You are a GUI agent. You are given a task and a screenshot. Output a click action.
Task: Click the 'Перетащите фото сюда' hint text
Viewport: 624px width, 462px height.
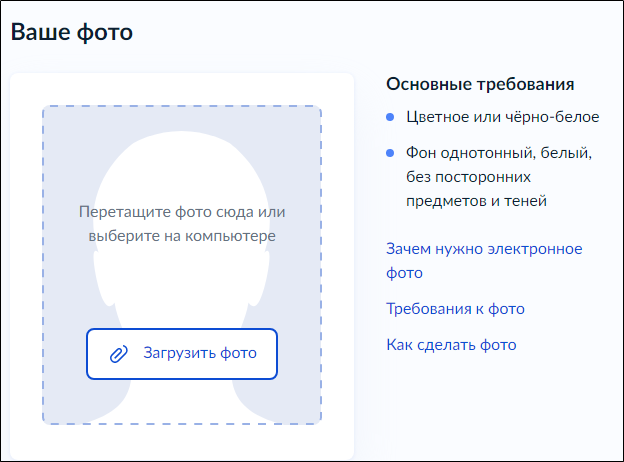coord(181,212)
